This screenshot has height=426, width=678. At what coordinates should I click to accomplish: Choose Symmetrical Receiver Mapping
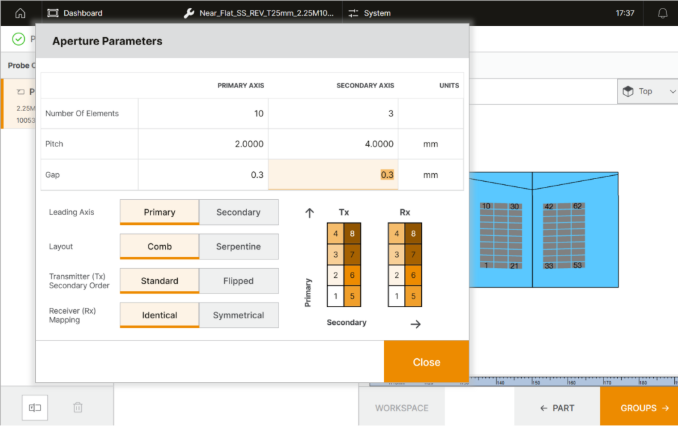(x=239, y=315)
